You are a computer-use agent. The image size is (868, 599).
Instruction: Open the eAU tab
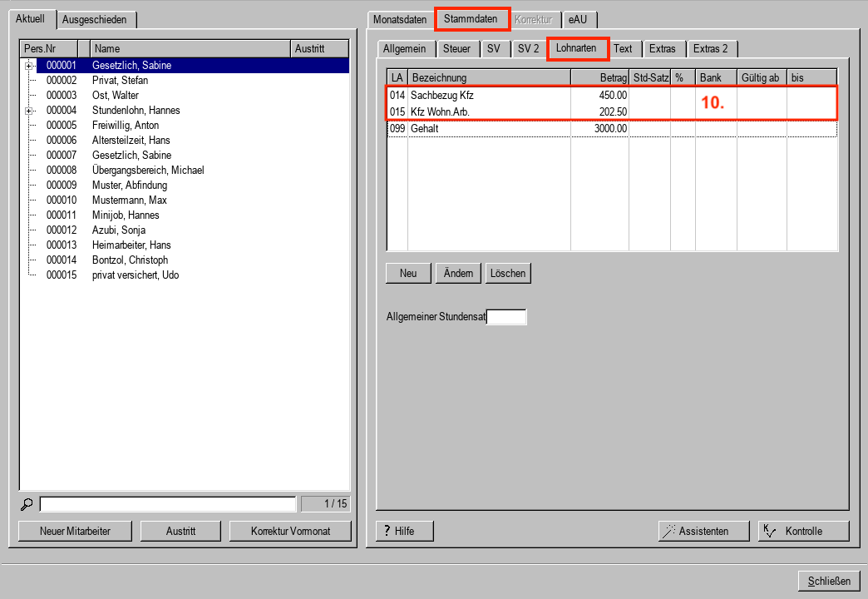pyautogui.click(x=578, y=19)
